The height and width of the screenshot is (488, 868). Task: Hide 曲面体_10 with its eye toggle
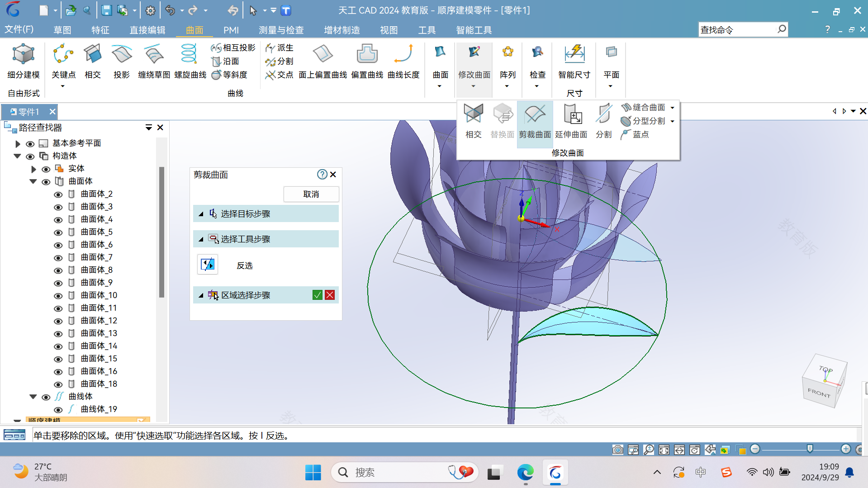click(58, 296)
